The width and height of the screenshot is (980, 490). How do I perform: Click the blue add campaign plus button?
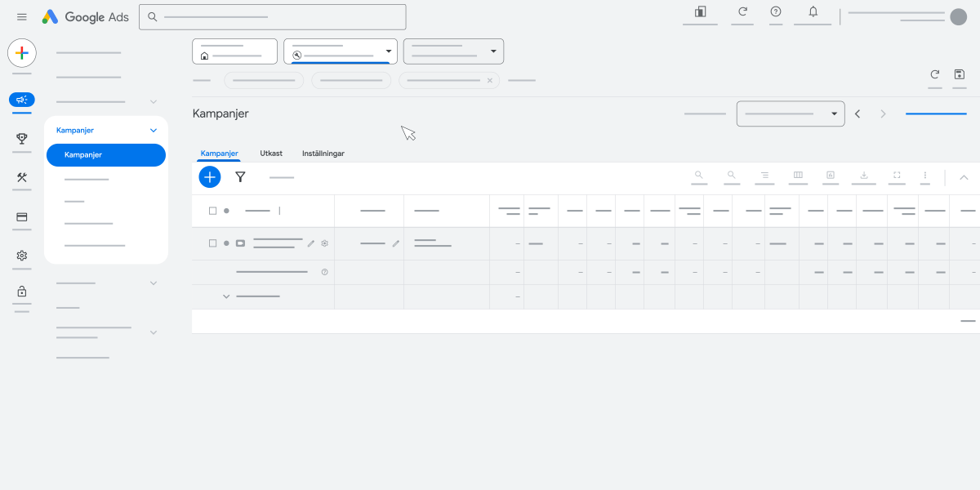click(210, 176)
